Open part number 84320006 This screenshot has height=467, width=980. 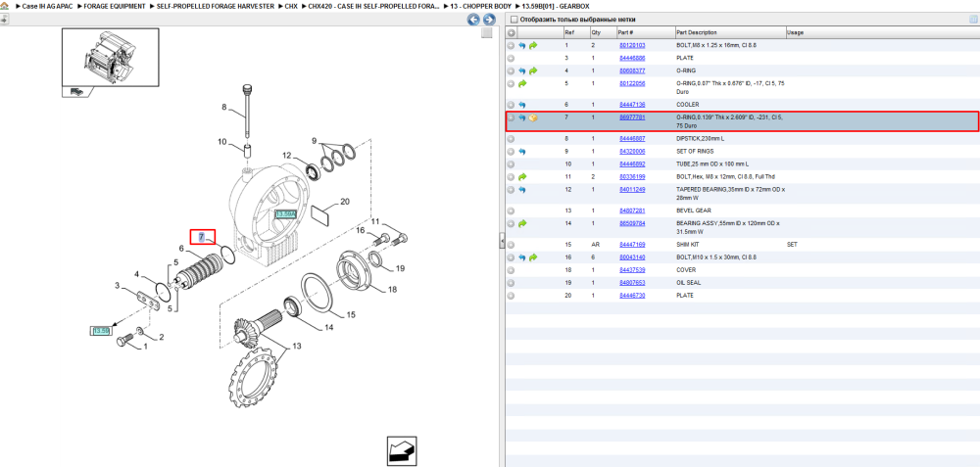632,151
